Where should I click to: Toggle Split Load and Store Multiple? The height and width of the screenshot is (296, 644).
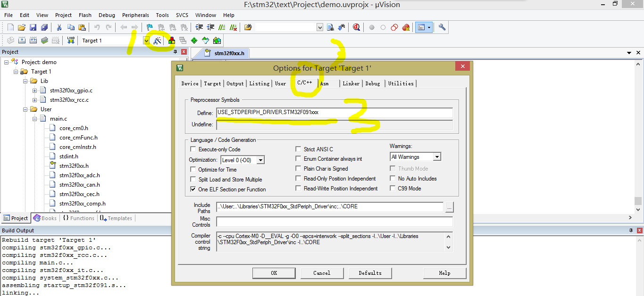coord(193,180)
